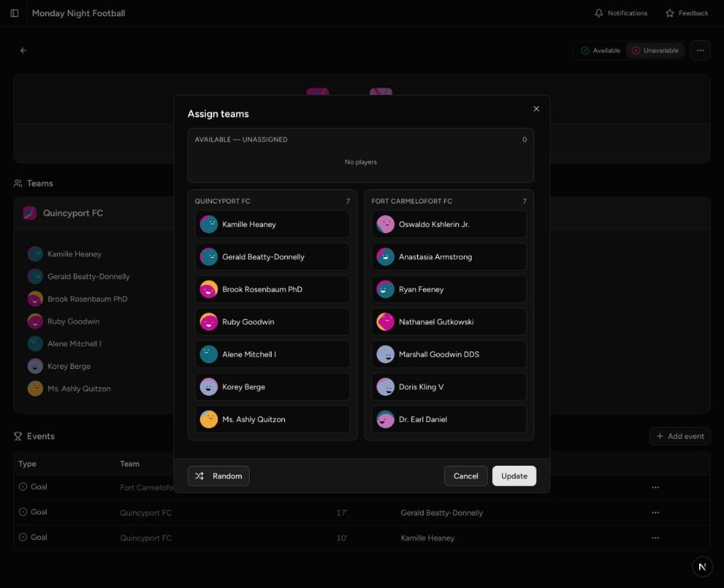Add a new event
This screenshot has height=588, width=724.
[679, 436]
